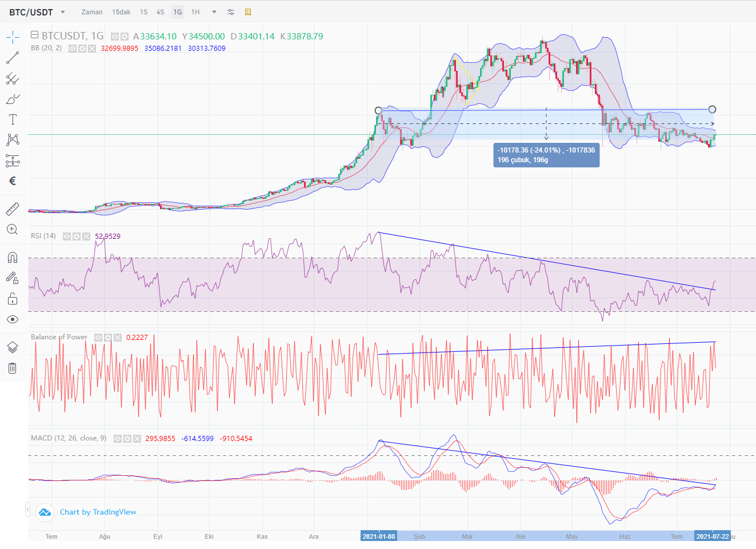756x549 pixels.
Task: Click the BB upper band value 35086.2181
Action: coord(163,49)
